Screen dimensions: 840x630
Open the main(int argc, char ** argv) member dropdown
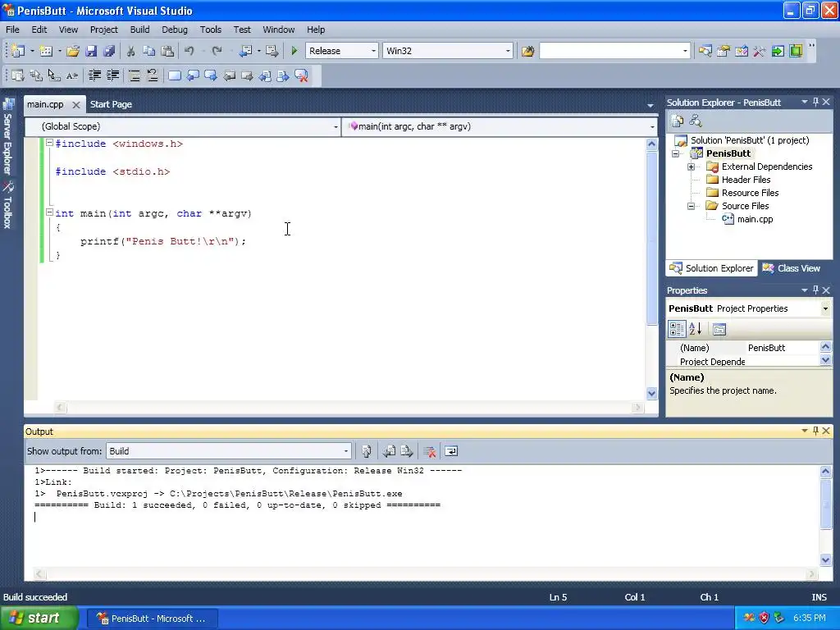pyautogui.click(x=652, y=127)
